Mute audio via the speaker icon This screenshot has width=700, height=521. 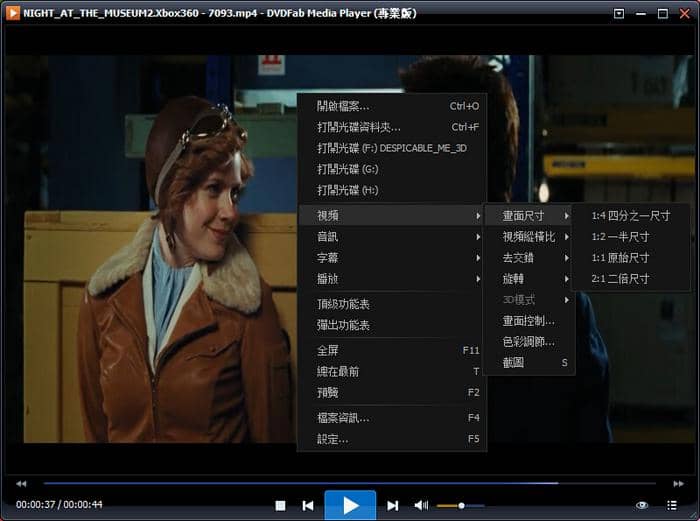click(x=421, y=505)
